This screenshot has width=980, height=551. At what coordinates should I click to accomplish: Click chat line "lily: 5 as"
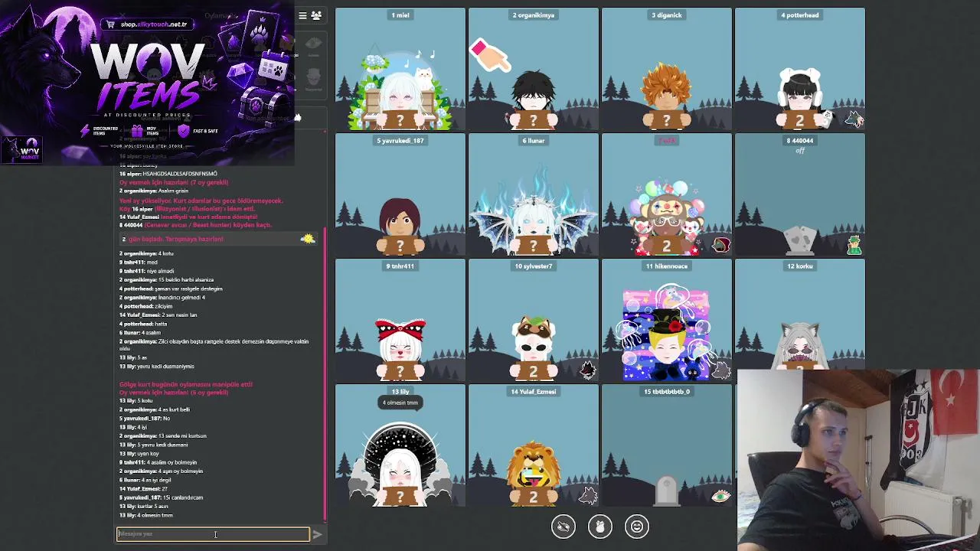(133, 357)
